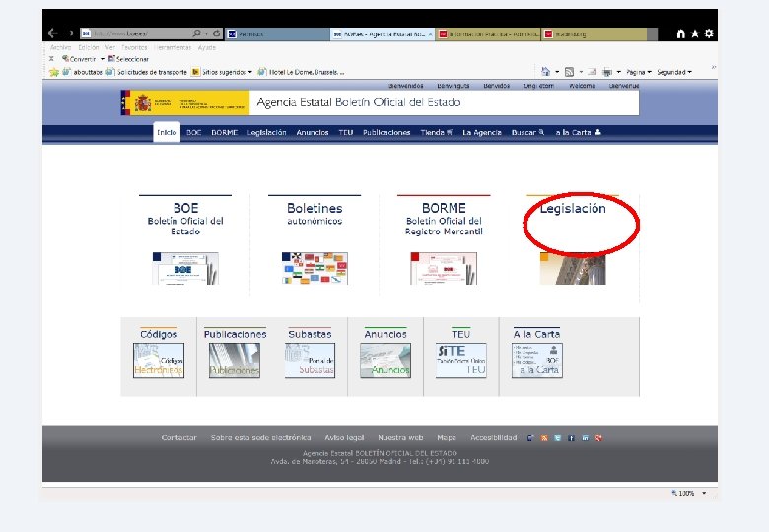Image resolution: width=769 pixels, height=532 pixels.
Task: Click the Accesibilidad footer link
Action: point(493,438)
